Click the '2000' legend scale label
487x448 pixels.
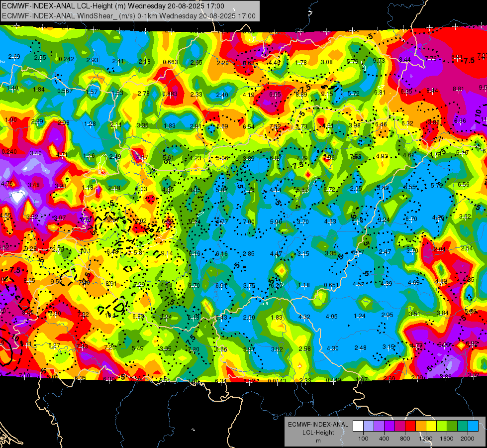[x=468, y=439]
